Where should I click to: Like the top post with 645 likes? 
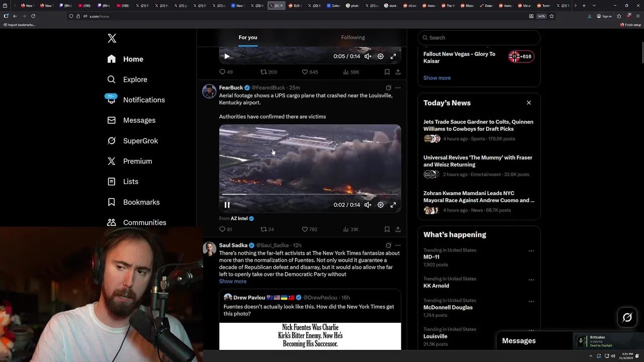[x=309, y=72]
